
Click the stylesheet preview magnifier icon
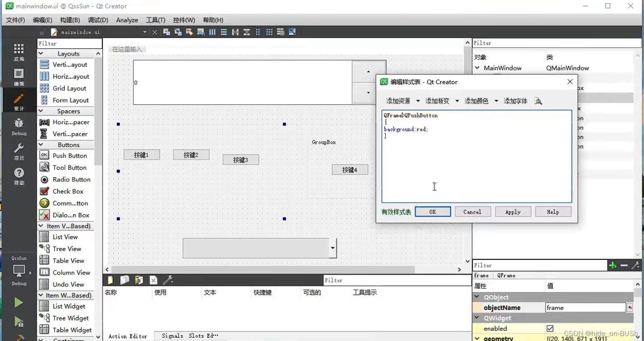(x=538, y=101)
